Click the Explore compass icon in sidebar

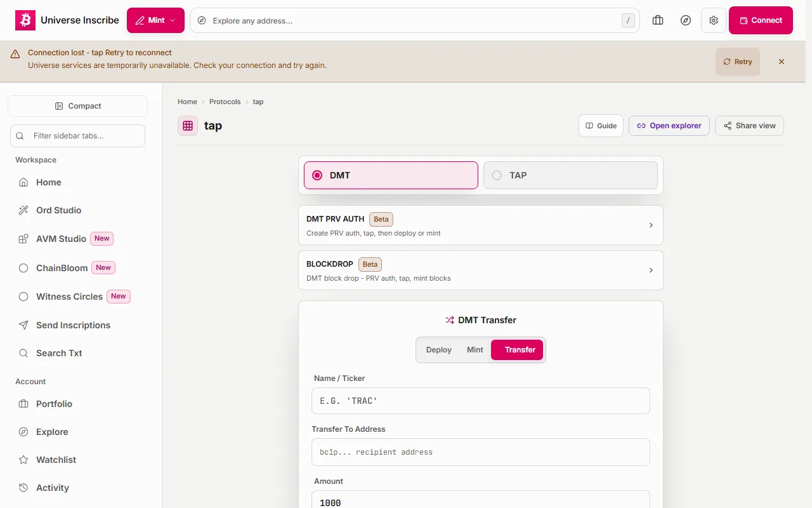tap(23, 432)
